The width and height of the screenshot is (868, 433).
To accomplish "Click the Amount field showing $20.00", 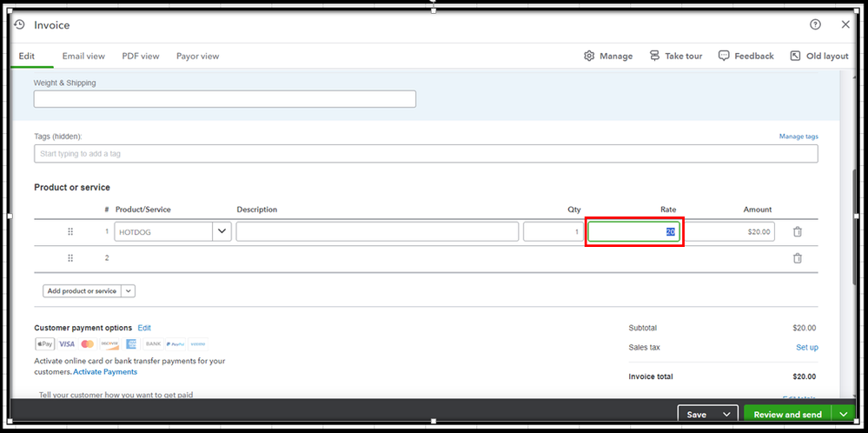I will [x=729, y=231].
